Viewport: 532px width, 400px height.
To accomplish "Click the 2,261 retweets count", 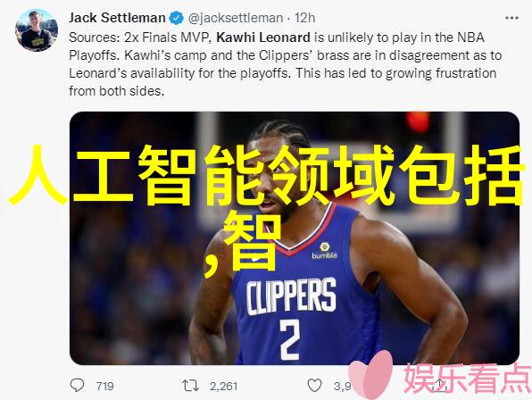I will click(x=223, y=386).
